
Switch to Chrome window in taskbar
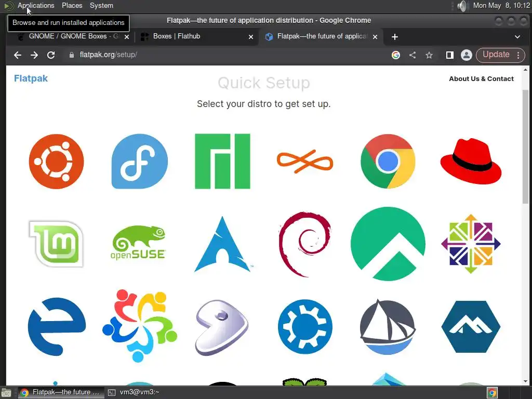(x=60, y=393)
